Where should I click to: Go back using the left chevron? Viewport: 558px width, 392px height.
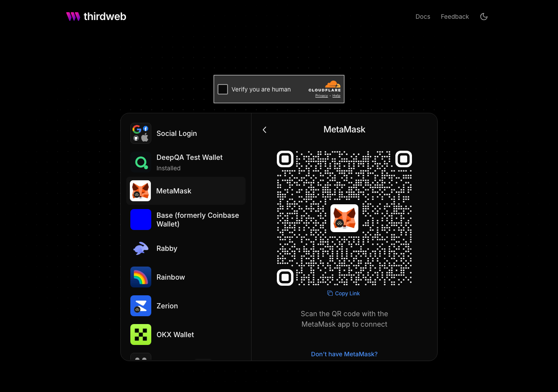[x=265, y=130]
